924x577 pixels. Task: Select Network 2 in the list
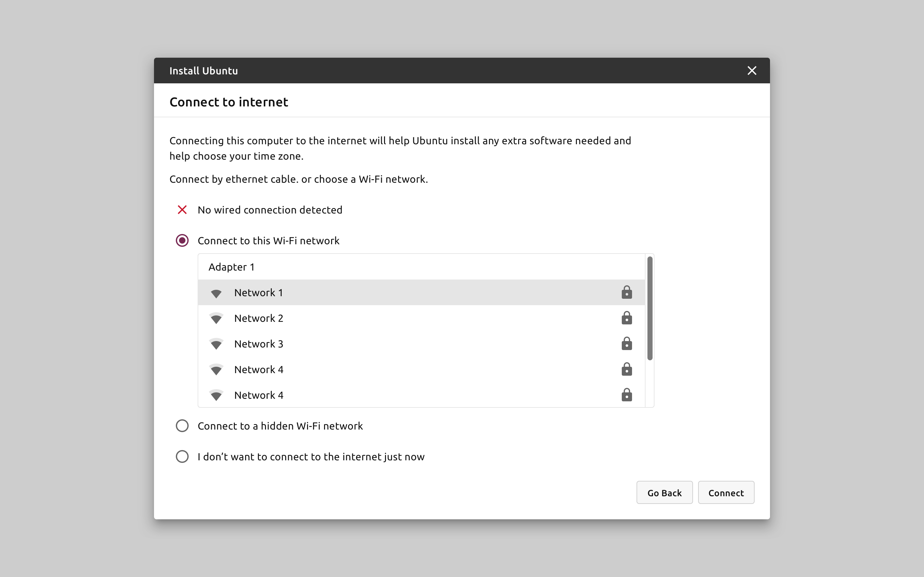pyautogui.click(x=259, y=318)
